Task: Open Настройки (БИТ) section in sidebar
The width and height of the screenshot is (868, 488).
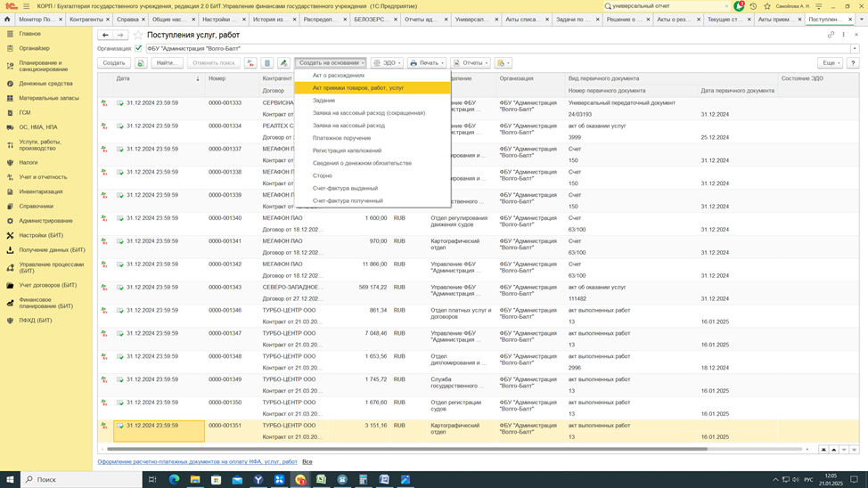Action: point(41,235)
